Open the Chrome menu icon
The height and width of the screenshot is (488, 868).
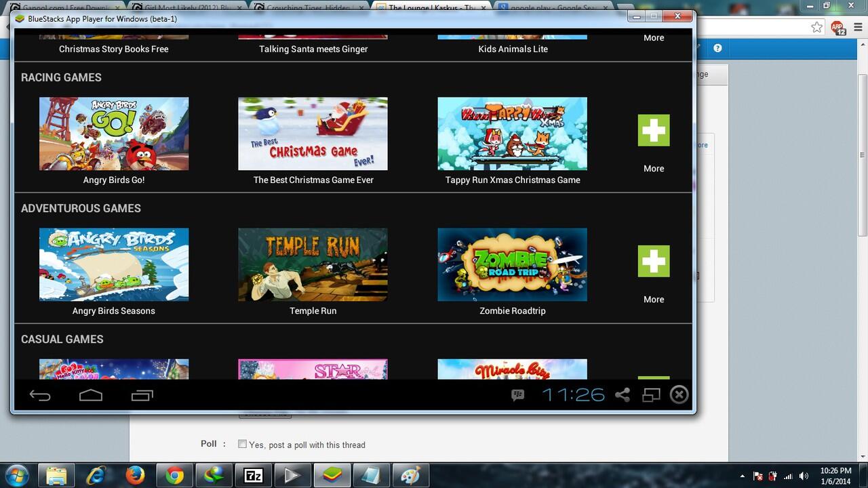point(856,27)
